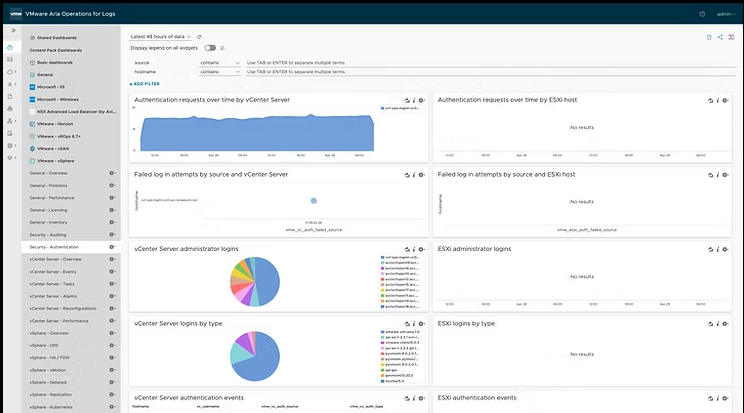The image size is (744, 413).
Task: Open settings gear for vCenter Server authentication events
Action: point(421,399)
